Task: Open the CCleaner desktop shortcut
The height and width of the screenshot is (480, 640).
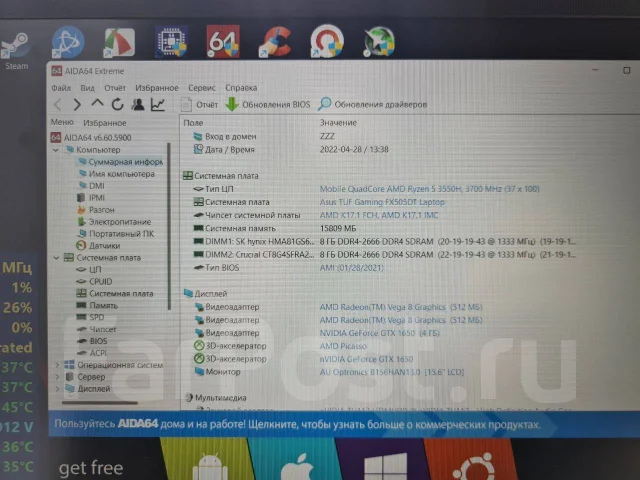Action: click(x=276, y=42)
